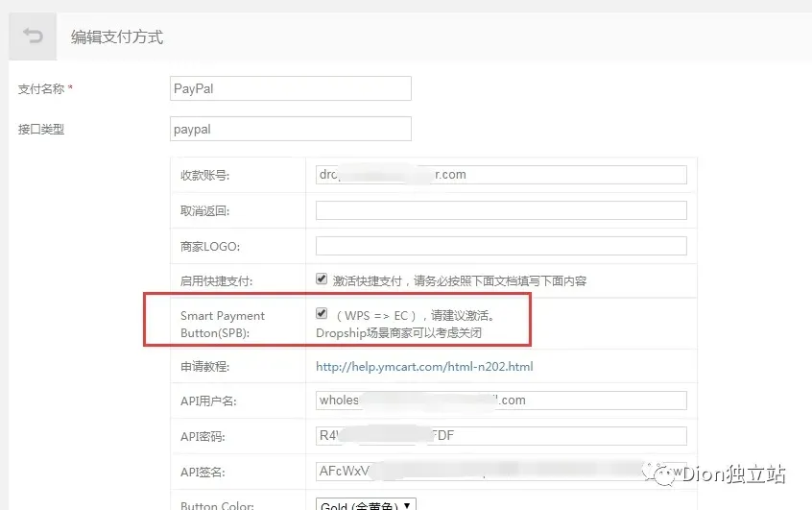This screenshot has width=812, height=510.
Task: Click the Dropship场景 note text under SPB
Action: (398, 333)
